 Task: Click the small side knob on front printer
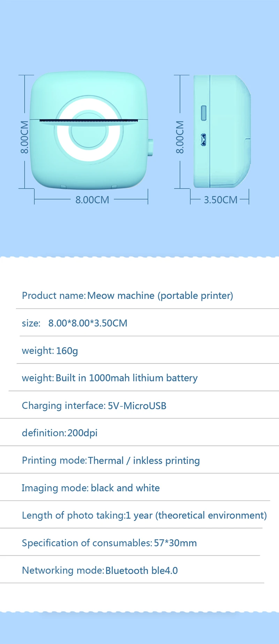150,147
